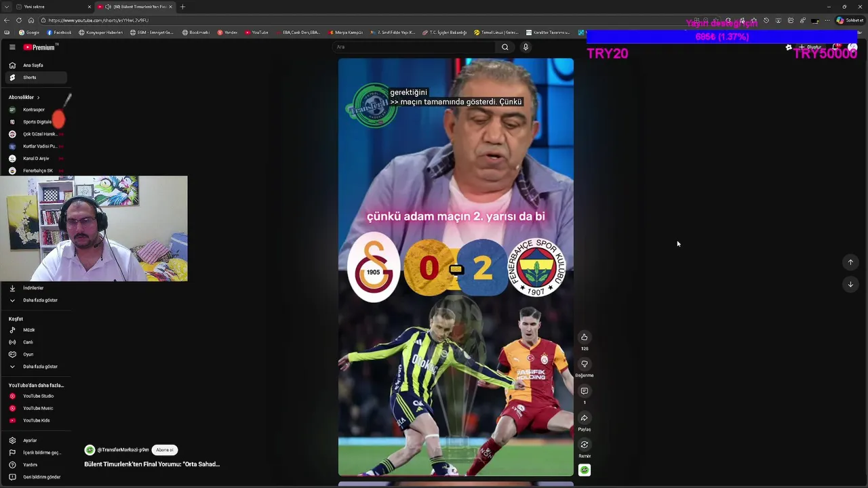
Task: Select Shorts in the sidebar
Action: coord(35,77)
